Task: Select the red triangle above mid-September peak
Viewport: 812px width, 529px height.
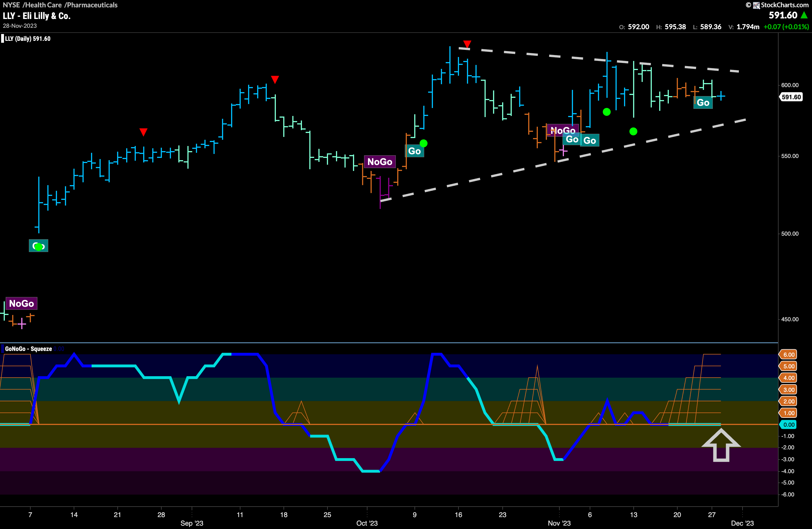Action: tap(275, 79)
